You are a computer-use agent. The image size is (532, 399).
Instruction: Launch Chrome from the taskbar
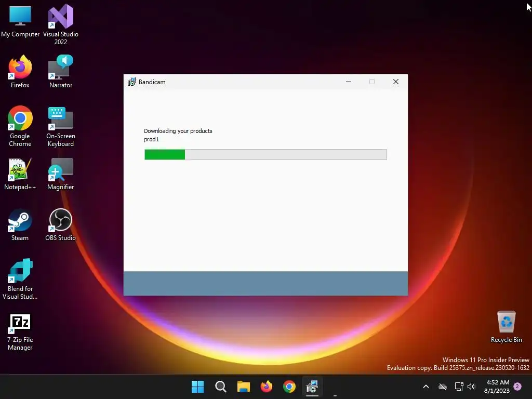(289, 387)
